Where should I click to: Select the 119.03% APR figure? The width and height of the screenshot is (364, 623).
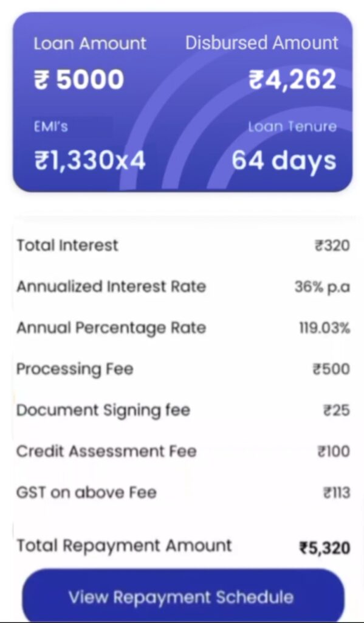(324, 327)
